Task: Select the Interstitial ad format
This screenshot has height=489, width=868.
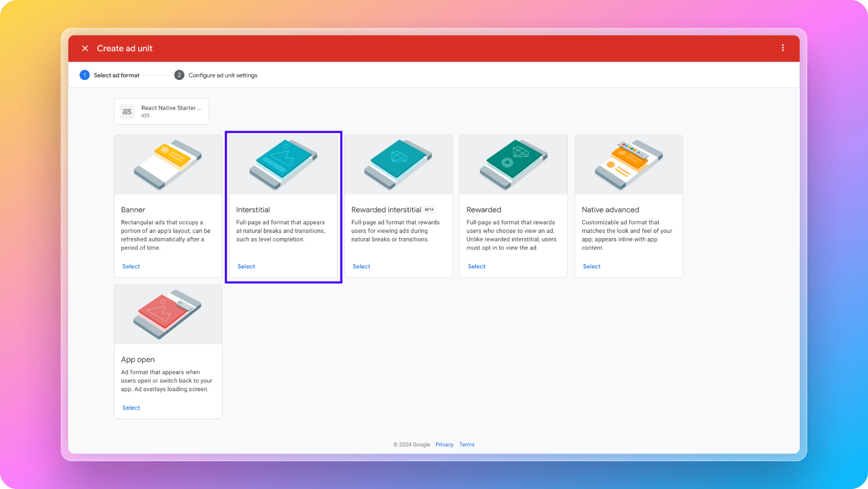Action: [x=246, y=266]
